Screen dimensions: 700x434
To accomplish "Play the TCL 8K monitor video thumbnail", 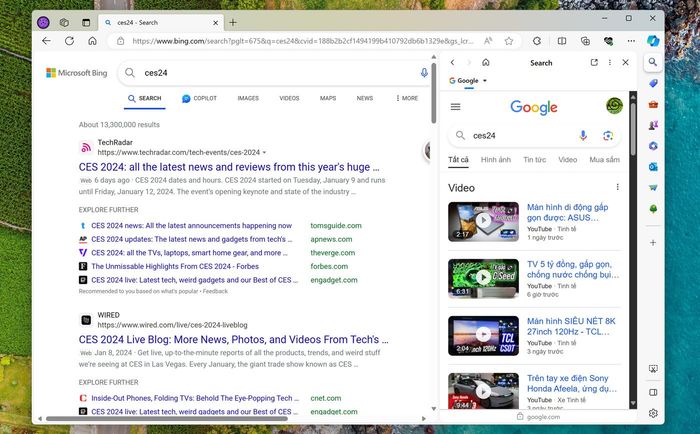I will [x=483, y=335].
